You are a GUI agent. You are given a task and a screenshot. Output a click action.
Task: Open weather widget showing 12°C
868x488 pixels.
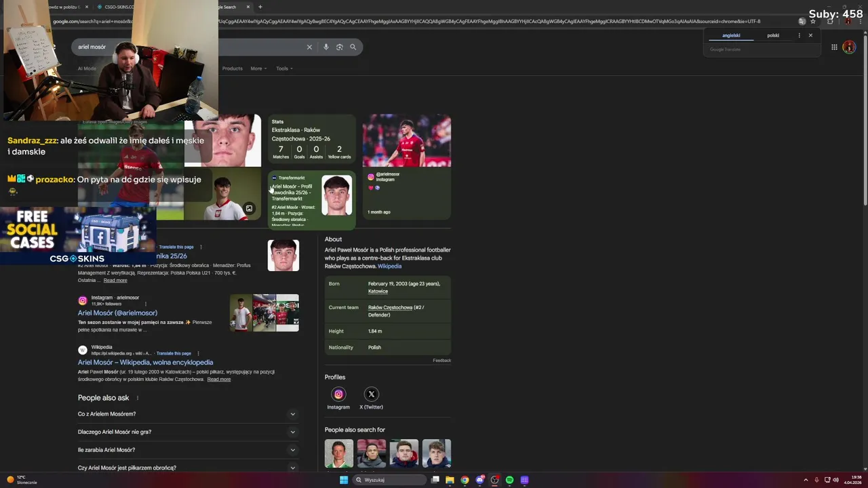[x=22, y=480]
